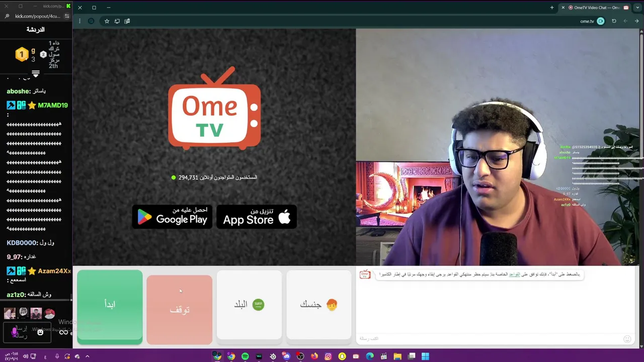The image size is (644, 362).
Task: Click the kick.com popout address bar
Action: tap(38, 16)
